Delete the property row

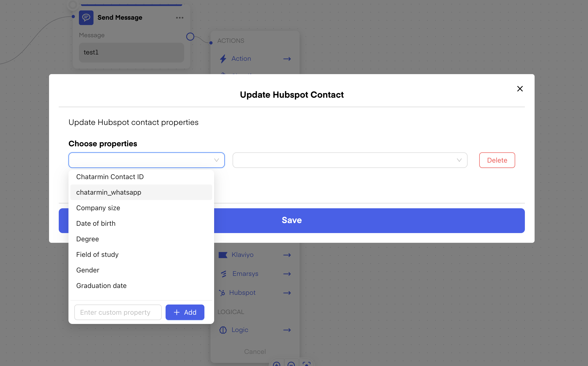[497, 160]
